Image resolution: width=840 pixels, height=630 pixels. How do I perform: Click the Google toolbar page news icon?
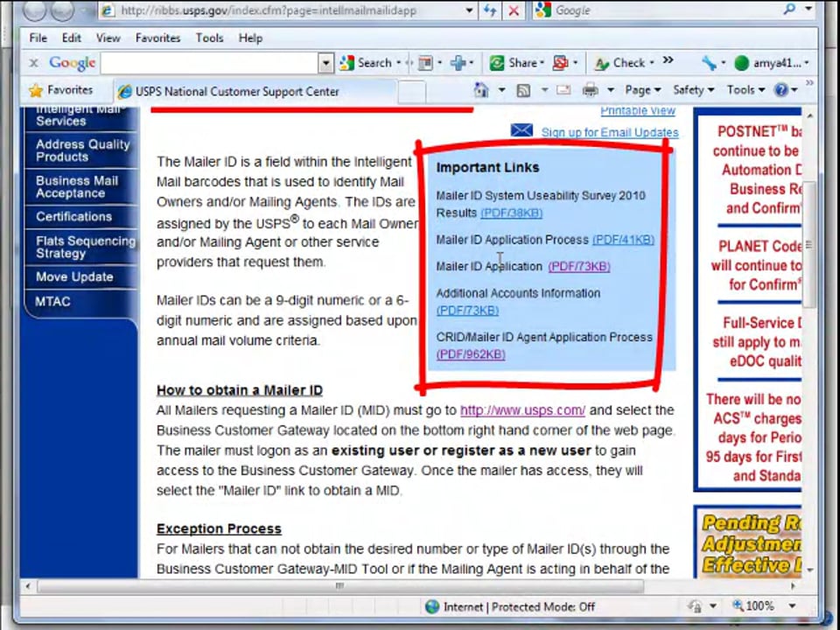point(425,63)
